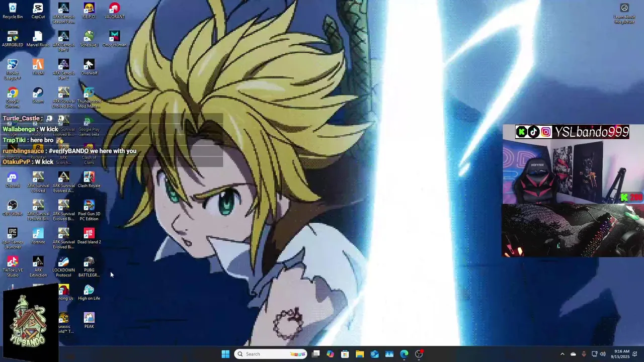The width and height of the screenshot is (644, 362).
Task: Click the microphone tray icon
Action: tap(584, 354)
